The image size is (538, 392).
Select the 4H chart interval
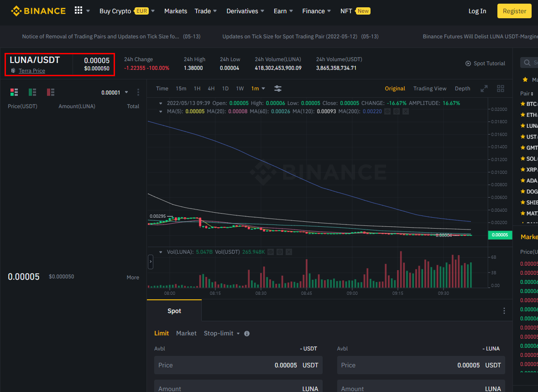(x=211, y=89)
